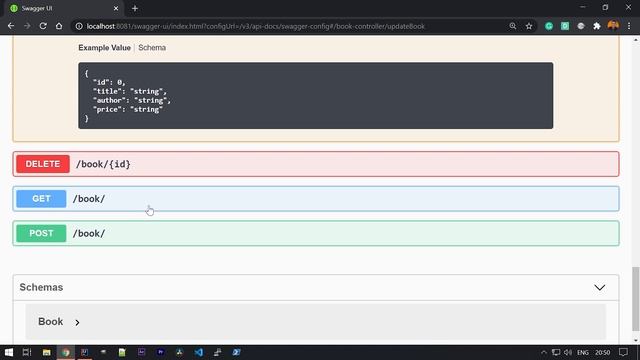Close the Swagger UI tab
This screenshot has width=640, height=360.
point(116,8)
